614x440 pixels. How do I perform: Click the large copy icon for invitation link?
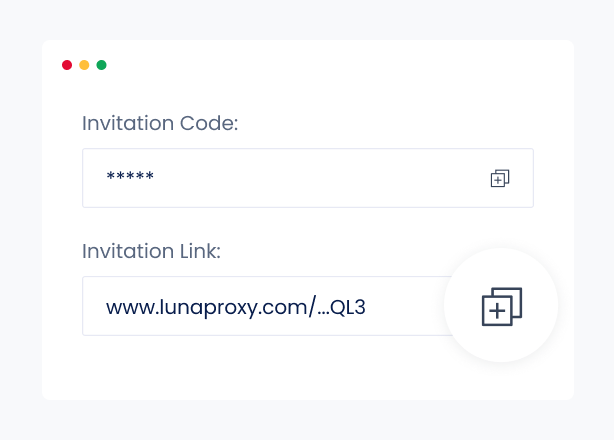[502, 306]
